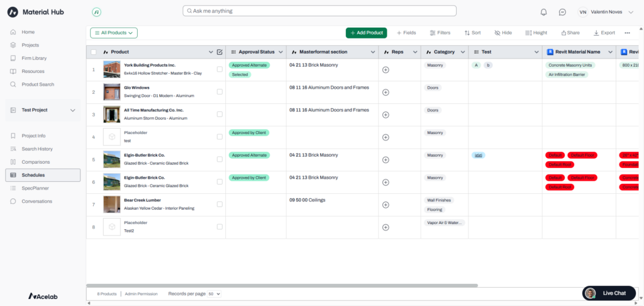
Task: Open the Live Chat button
Action: (x=609, y=293)
